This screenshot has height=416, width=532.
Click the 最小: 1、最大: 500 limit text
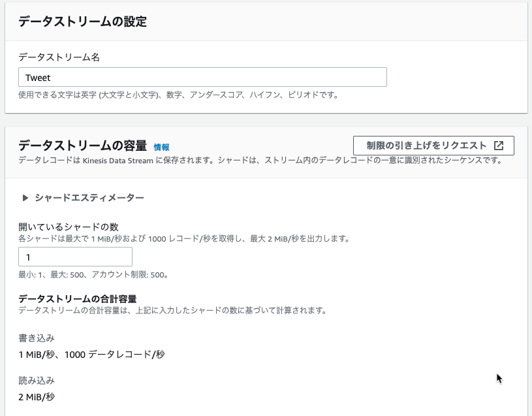tap(93, 274)
